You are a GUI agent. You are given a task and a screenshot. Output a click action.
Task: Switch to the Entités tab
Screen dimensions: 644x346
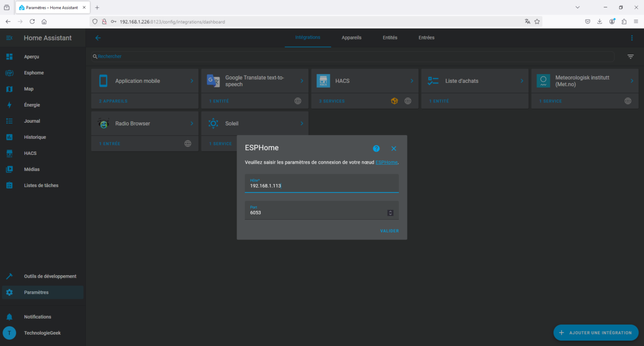click(390, 38)
